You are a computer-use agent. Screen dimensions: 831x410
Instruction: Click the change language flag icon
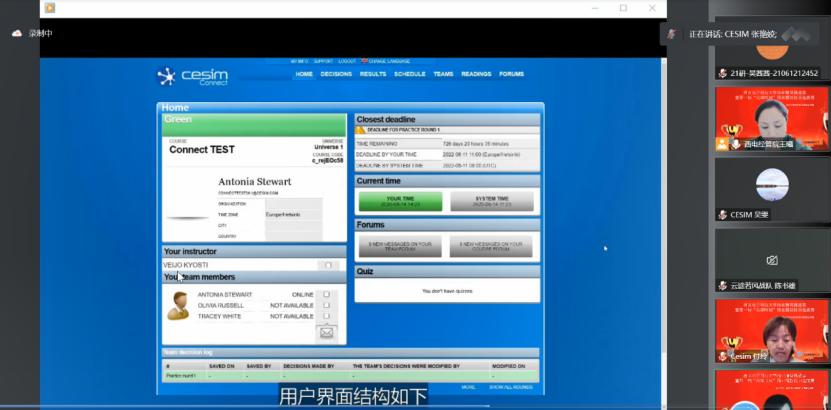(x=364, y=61)
